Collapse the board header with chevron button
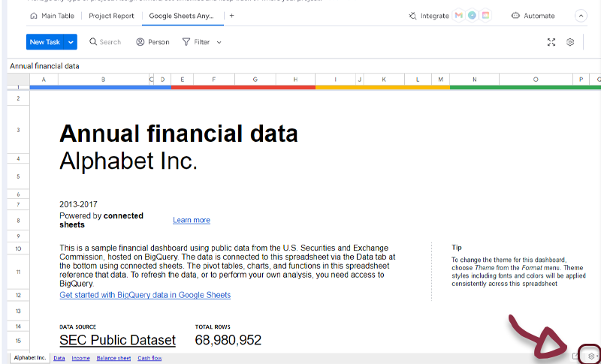The height and width of the screenshot is (364, 601). click(x=581, y=16)
